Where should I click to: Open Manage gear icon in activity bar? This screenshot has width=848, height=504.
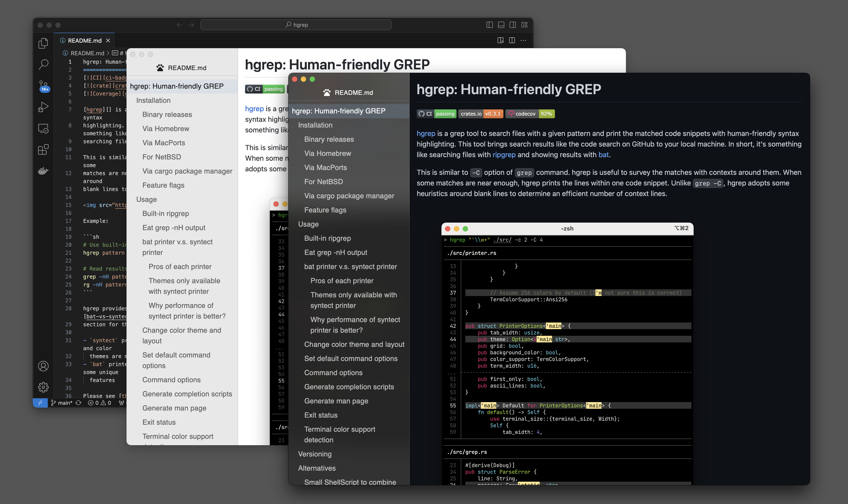(43, 387)
